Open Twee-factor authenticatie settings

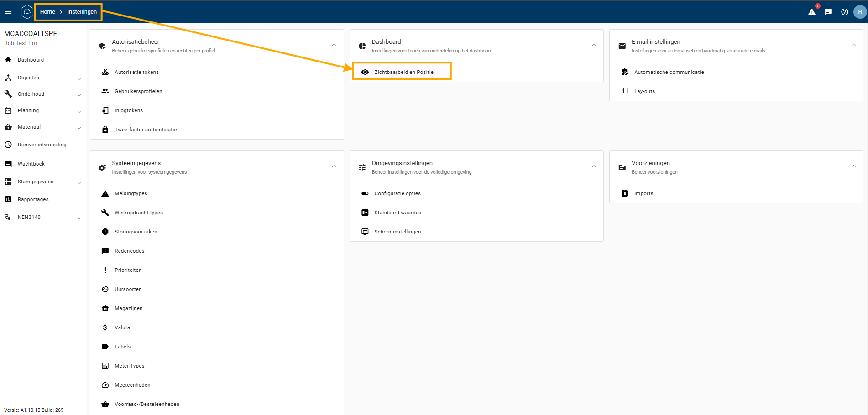(x=145, y=130)
